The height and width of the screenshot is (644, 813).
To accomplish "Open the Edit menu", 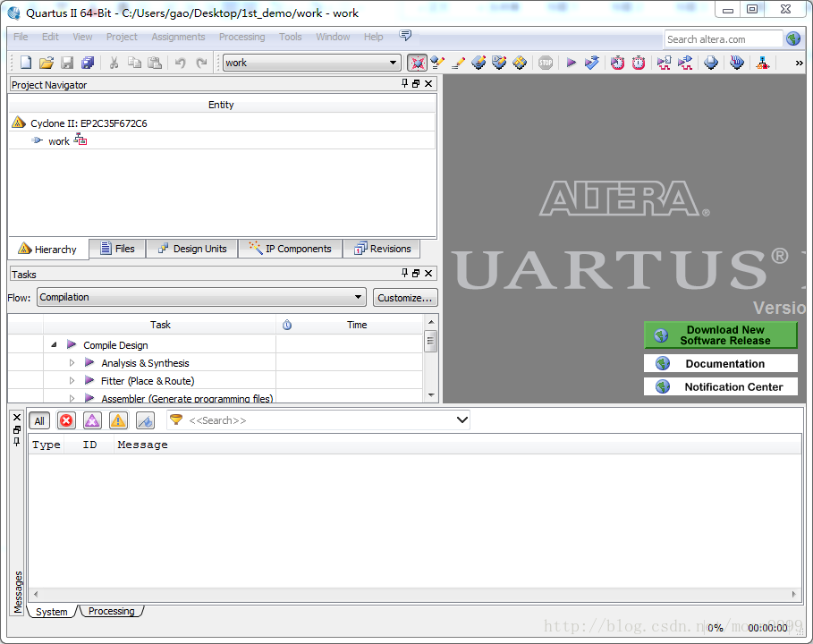I will pos(50,37).
